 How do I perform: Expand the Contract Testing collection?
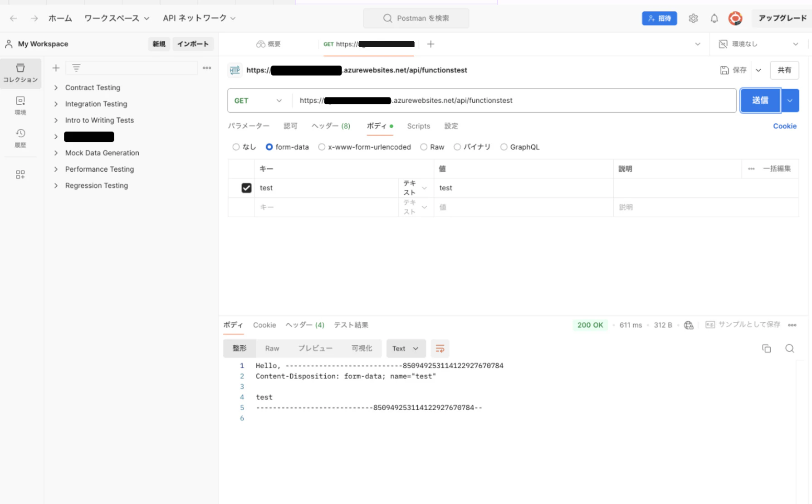[56, 87]
